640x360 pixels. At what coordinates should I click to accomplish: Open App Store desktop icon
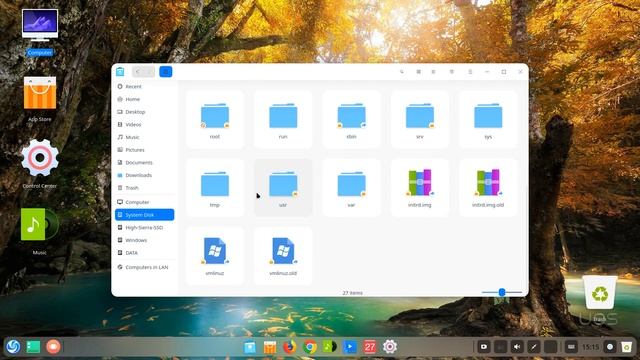40,99
